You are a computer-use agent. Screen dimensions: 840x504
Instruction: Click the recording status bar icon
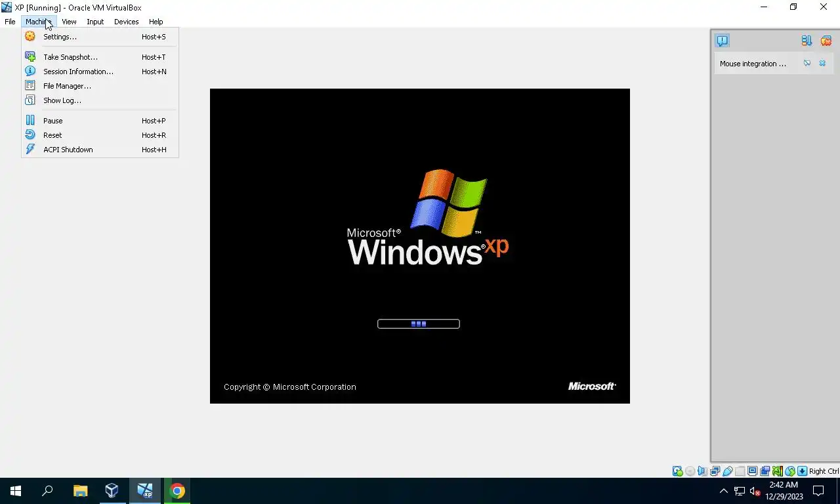(765, 471)
